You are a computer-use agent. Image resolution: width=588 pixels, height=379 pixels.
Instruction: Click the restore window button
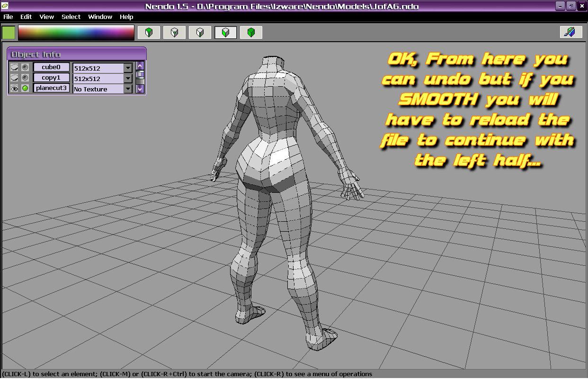(x=571, y=6)
